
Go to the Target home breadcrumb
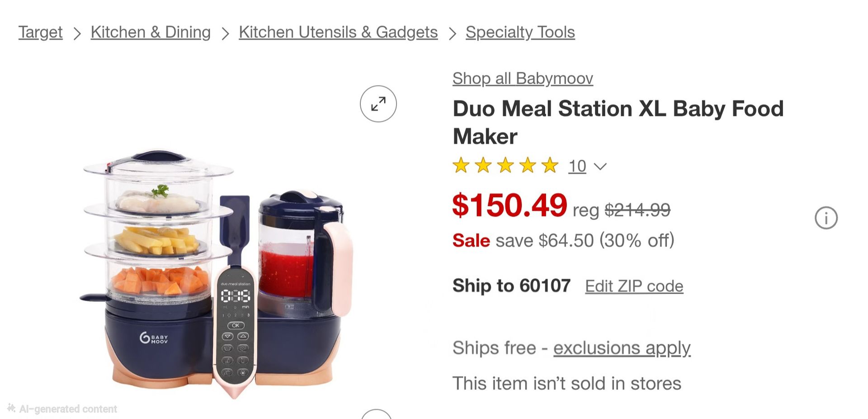40,32
